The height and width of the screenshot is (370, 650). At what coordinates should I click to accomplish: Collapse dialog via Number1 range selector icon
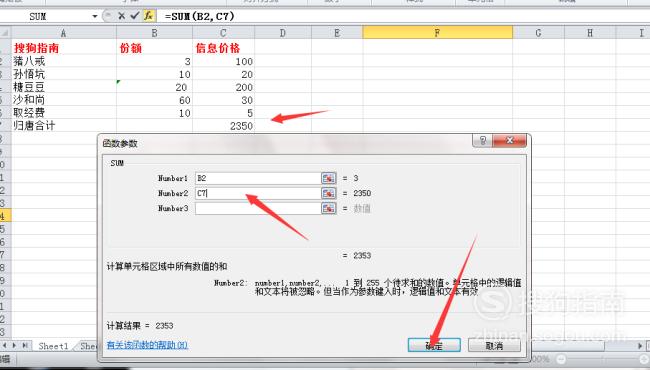[328, 178]
